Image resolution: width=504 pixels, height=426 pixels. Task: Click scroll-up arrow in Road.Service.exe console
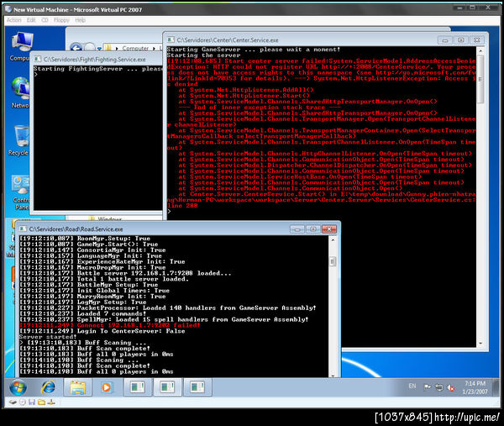click(x=333, y=240)
